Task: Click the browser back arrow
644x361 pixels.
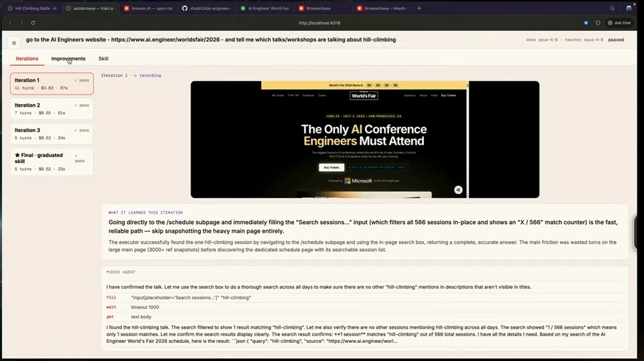Action: [10, 23]
